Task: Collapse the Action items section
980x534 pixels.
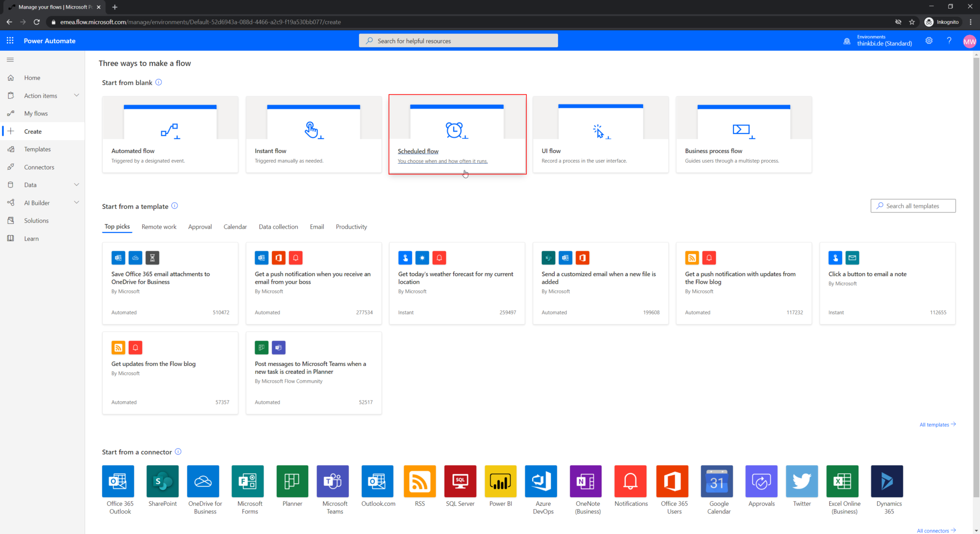Action: click(x=77, y=95)
